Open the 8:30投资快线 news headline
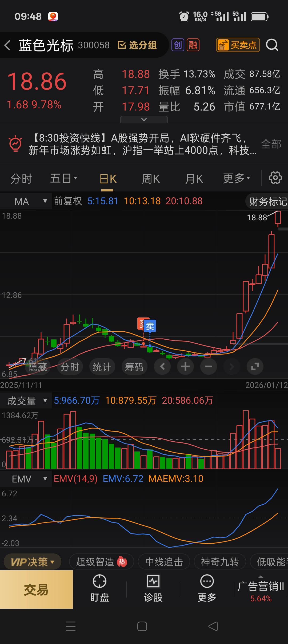Screen dimensions: 288x644 pos(142,144)
